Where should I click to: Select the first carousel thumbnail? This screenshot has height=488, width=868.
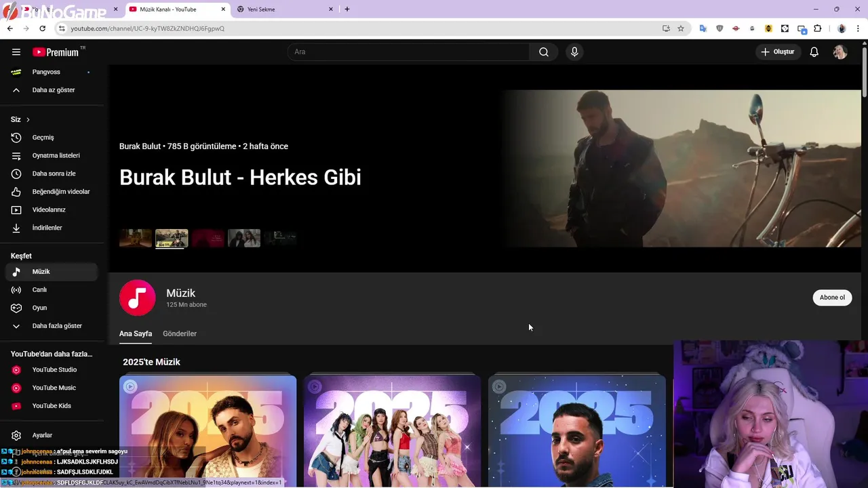pos(136,238)
